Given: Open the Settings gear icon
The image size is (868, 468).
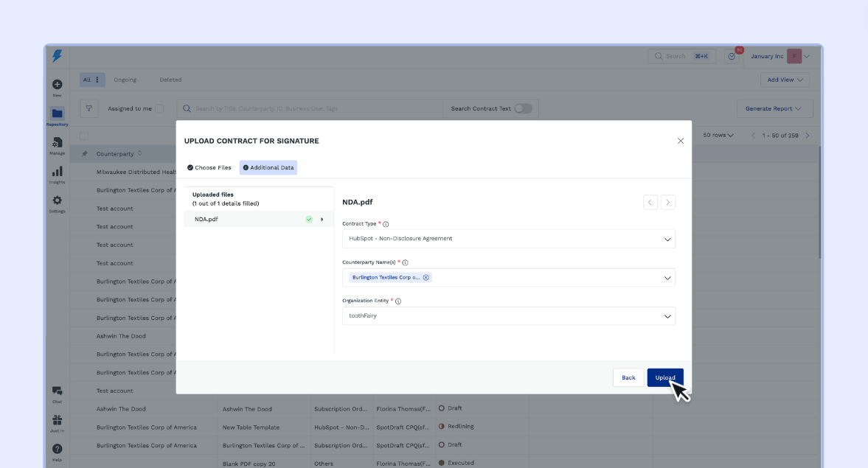Looking at the screenshot, I should click(57, 200).
